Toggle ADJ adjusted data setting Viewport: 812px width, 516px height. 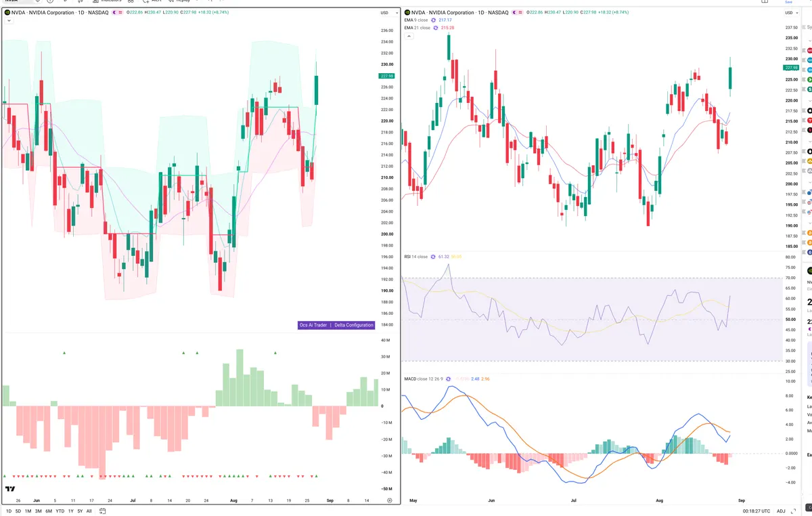pos(782,511)
